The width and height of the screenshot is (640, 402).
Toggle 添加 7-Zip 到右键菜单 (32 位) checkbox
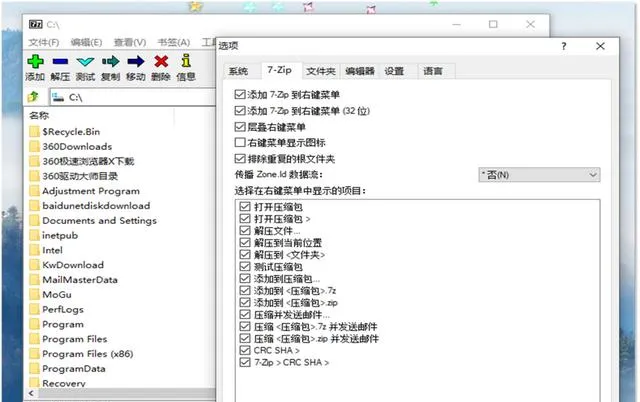point(240,111)
